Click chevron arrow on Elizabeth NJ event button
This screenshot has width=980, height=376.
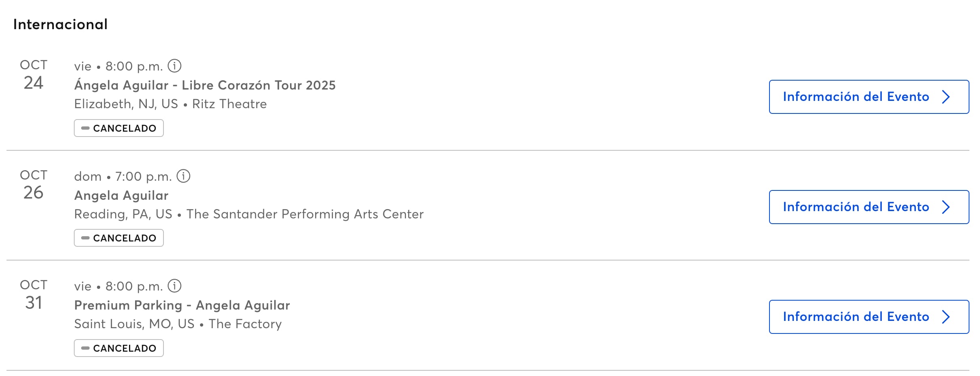[946, 97]
